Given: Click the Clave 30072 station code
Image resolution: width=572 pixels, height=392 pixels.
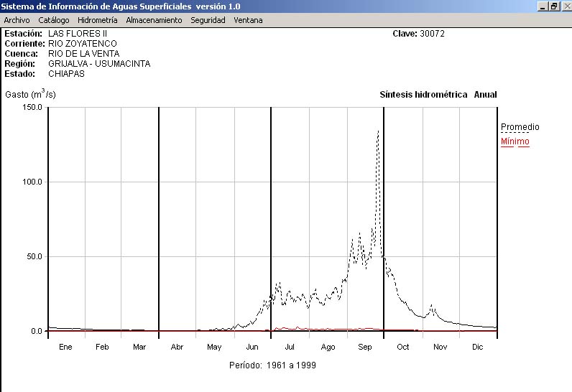Looking at the screenshot, I should pyautogui.click(x=418, y=34).
